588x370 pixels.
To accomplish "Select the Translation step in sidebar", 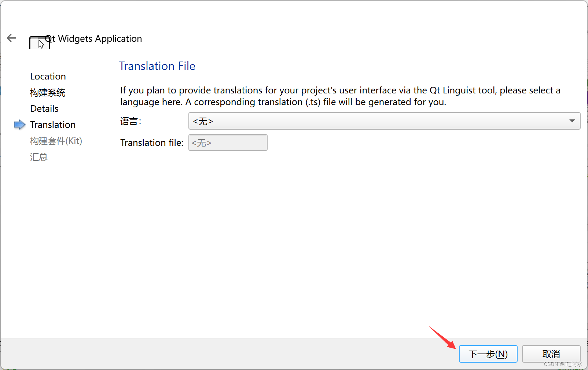I will point(53,125).
